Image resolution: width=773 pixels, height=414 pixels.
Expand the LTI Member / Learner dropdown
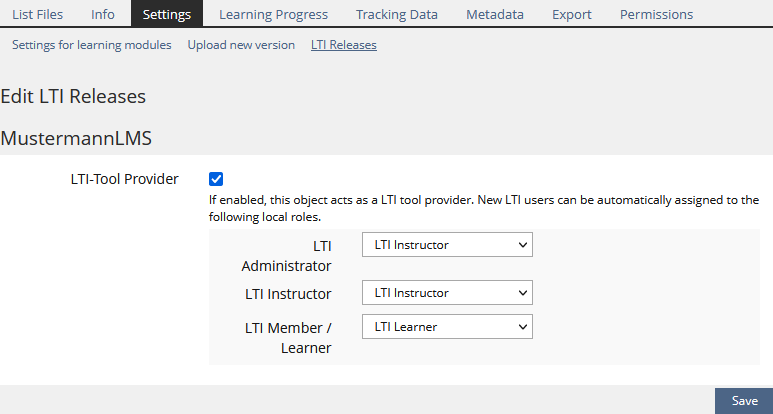click(447, 326)
